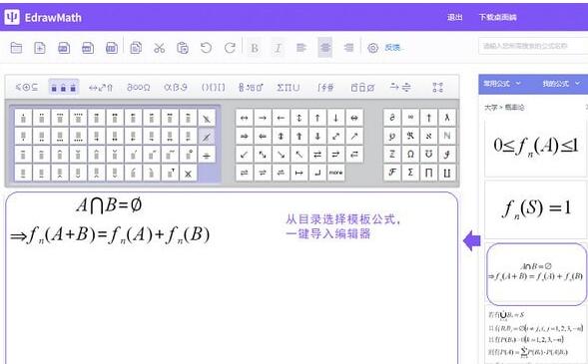Align the formula to the right
The image size is (588, 364).
coord(348,48)
